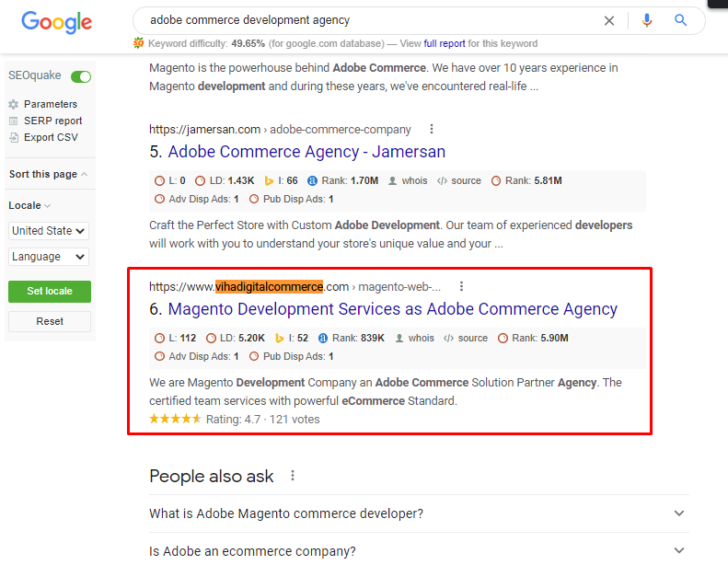Open the Language dropdown
Screen dimensions: 728x565
tap(49, 257)
